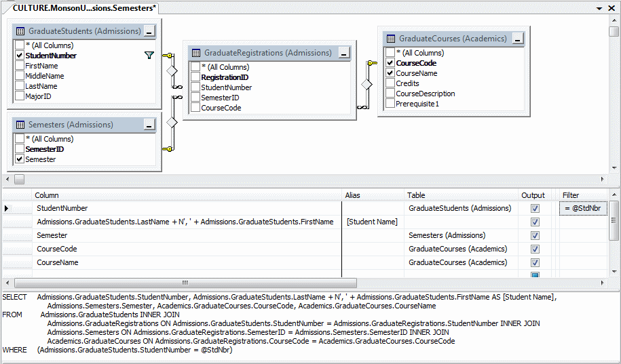
Task: Click the diagram pane vertical scrollbar thumb
Action: click(614, 32)
